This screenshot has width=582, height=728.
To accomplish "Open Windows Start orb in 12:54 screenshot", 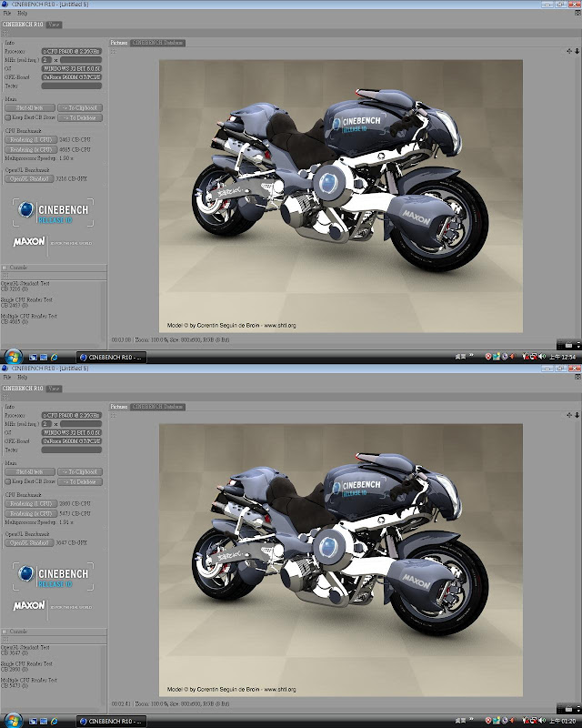I will (13, 357).
